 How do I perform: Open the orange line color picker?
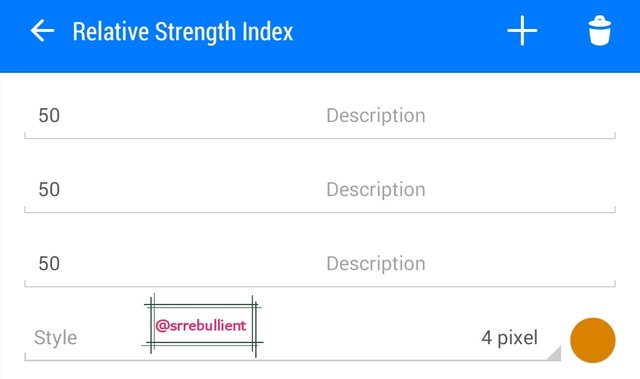tap(593, 340)
